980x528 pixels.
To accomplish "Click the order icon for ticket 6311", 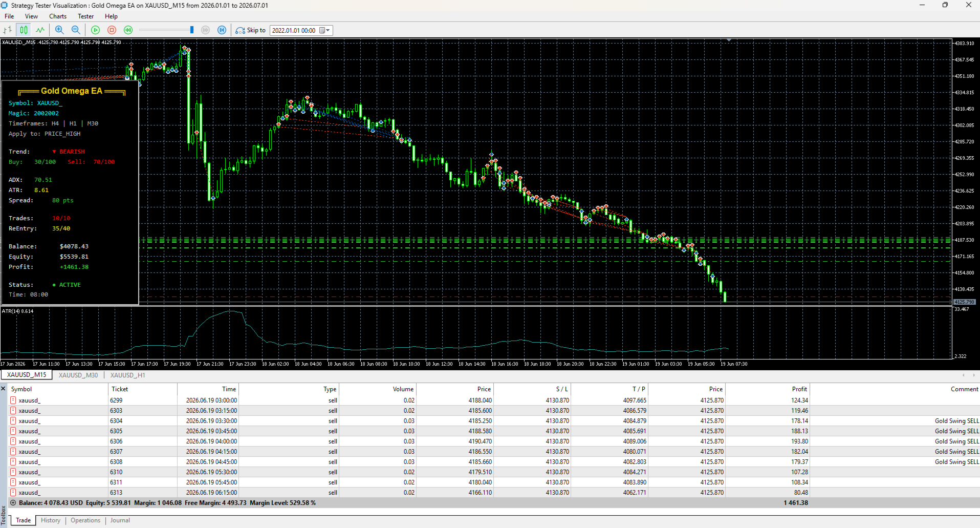I will [x=13, y=482].
